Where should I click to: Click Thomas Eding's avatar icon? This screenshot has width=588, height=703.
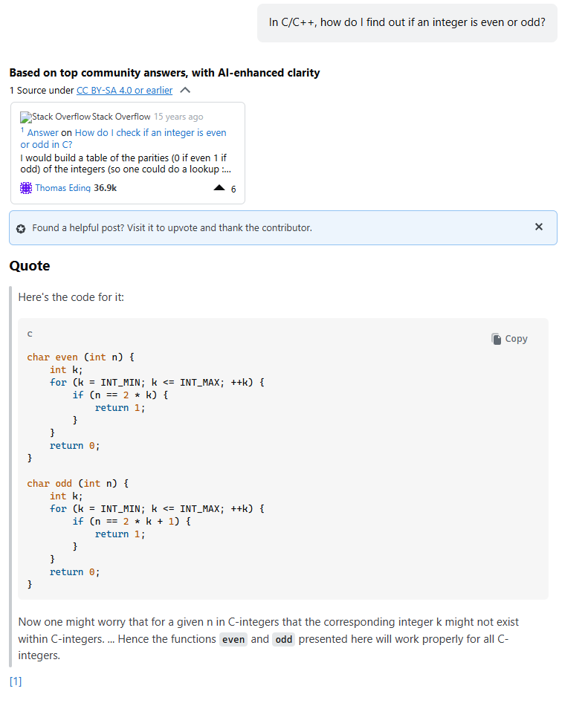pos(26,188)
